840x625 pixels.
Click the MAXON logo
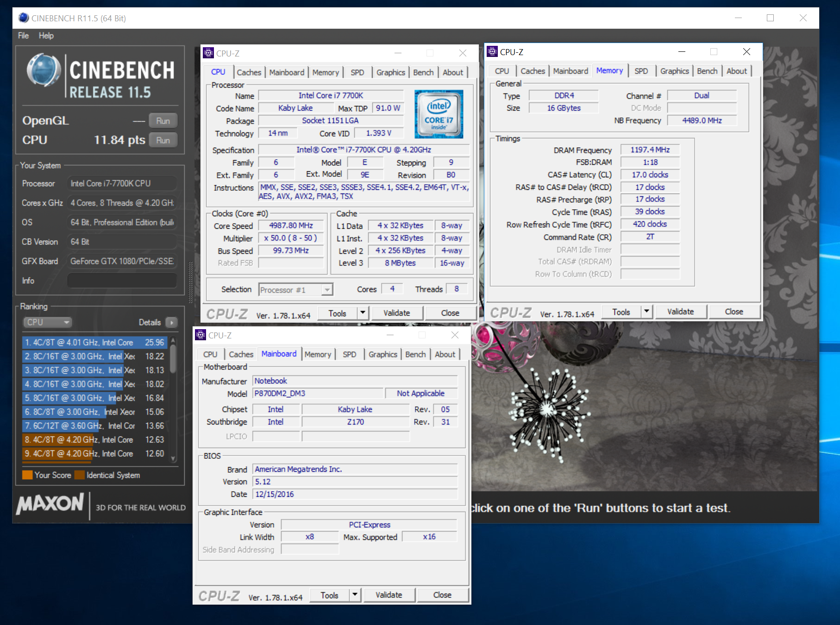pyautogui.click(x=50, y=504)
